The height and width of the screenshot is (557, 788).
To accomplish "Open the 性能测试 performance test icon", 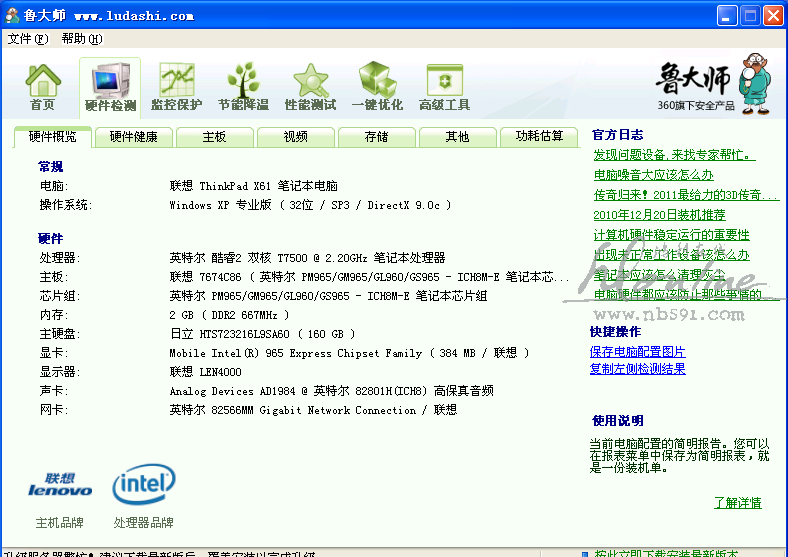I will coord(310,86).
